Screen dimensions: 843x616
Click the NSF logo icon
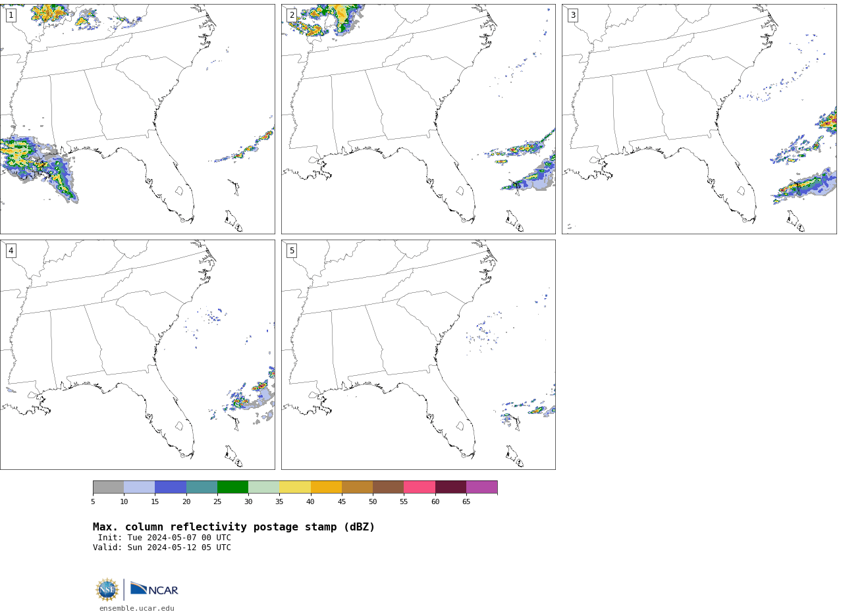coord(107,590)
